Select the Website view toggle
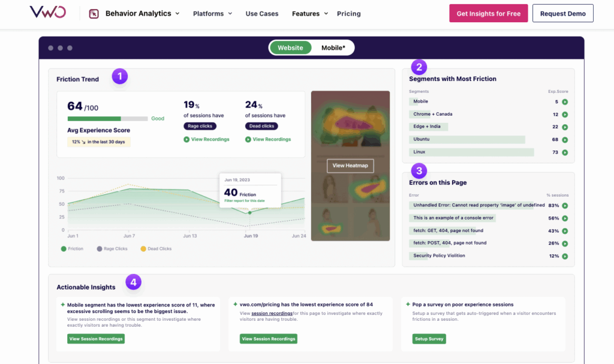 [x=290, y=48]
